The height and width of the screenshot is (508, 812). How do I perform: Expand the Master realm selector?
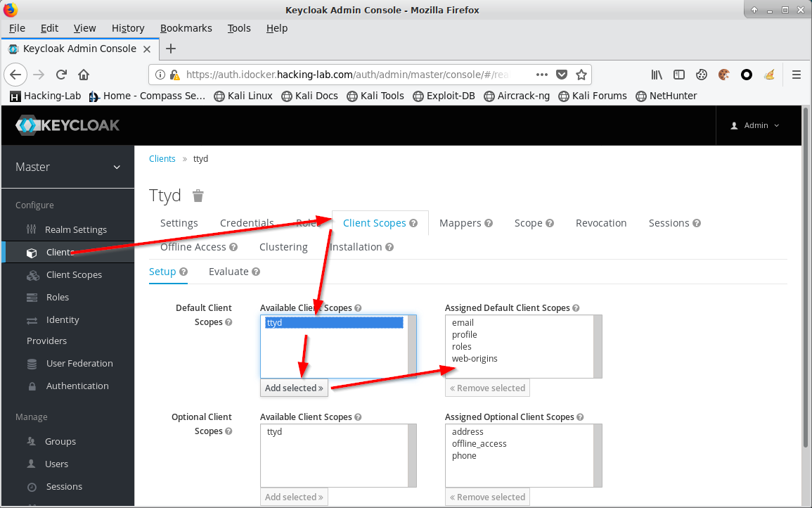(67, 167)
